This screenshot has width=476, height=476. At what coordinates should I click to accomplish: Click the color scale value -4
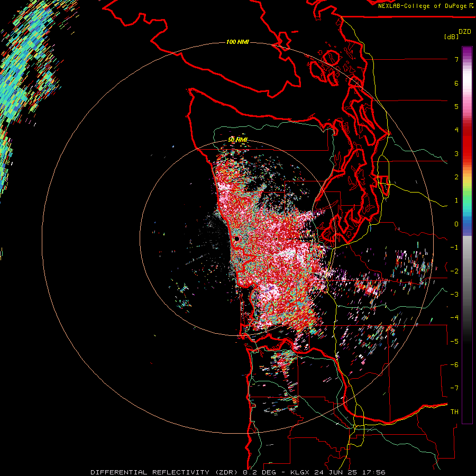coord(454,317)
